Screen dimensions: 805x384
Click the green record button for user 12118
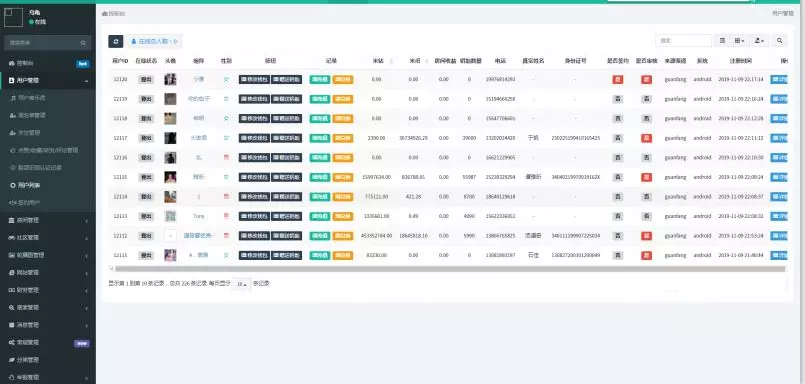(319, 119)
